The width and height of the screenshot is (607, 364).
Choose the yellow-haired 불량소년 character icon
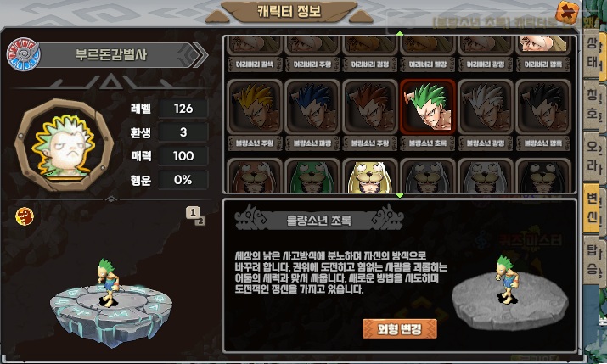click(x=255, y=107)
